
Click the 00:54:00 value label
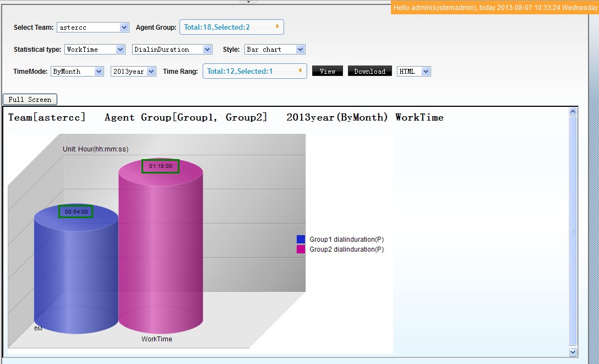point(76,211)
